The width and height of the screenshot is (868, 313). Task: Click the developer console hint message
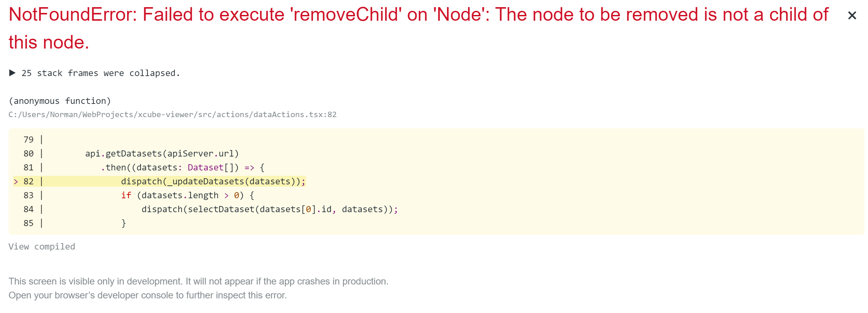[147, 295]
